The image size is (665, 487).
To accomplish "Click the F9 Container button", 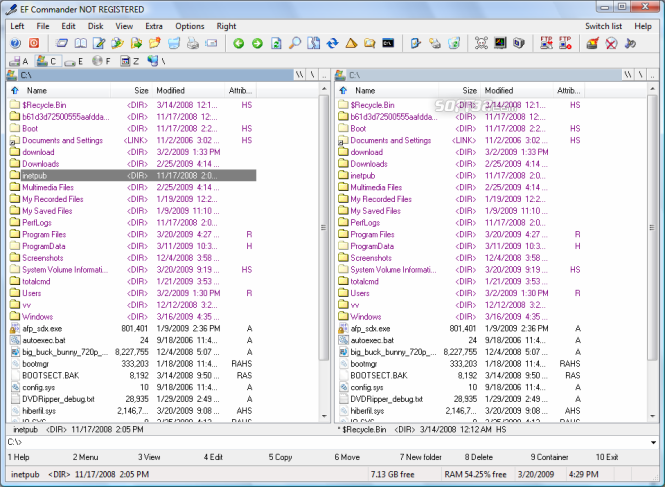I will pos(549,457).
